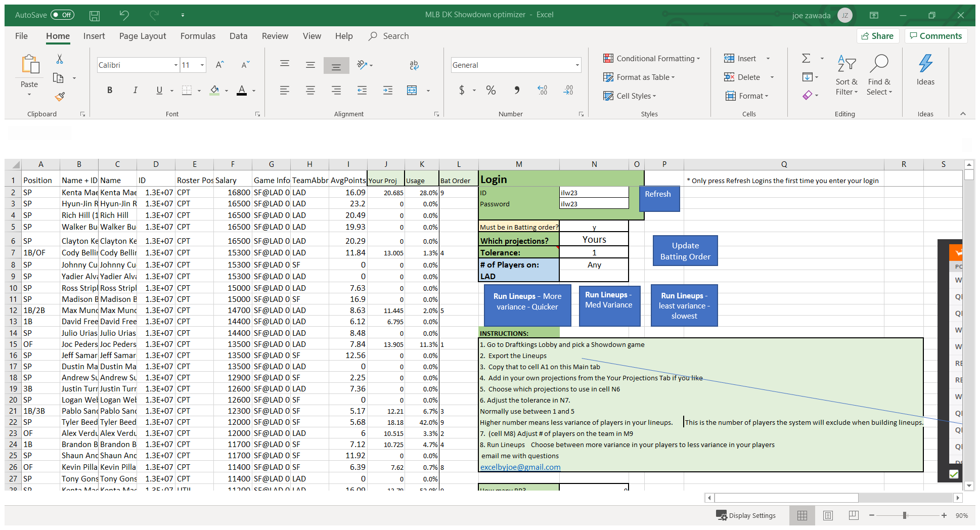Increase indent in Alignment group
Image resolution: width=980 pixels, height=530 pixels.
click(x=388, y=90)
